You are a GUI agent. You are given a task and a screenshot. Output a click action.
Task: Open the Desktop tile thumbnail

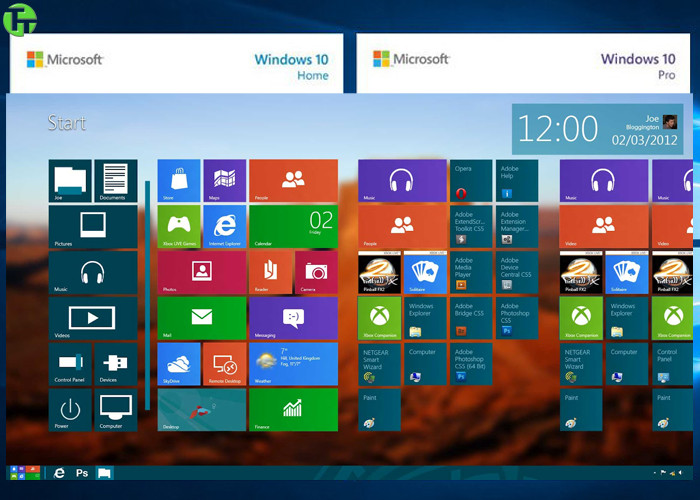[202, 410]
